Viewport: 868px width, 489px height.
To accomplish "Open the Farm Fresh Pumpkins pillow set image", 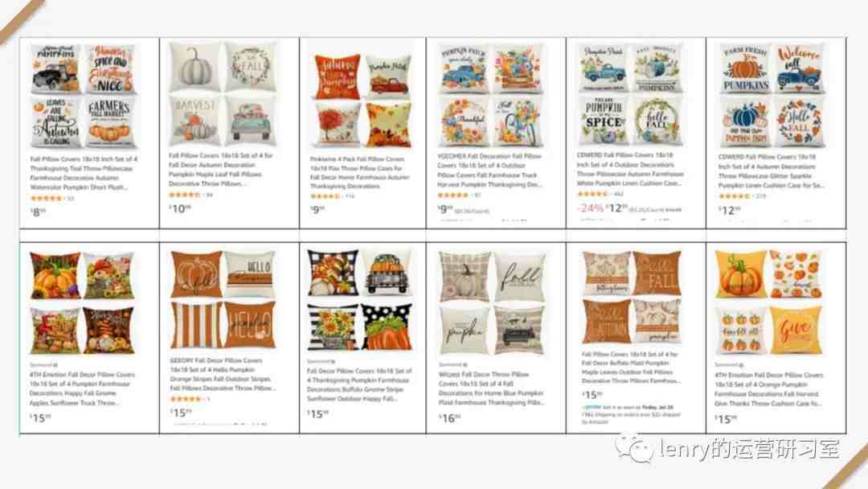I will [772, 95].
